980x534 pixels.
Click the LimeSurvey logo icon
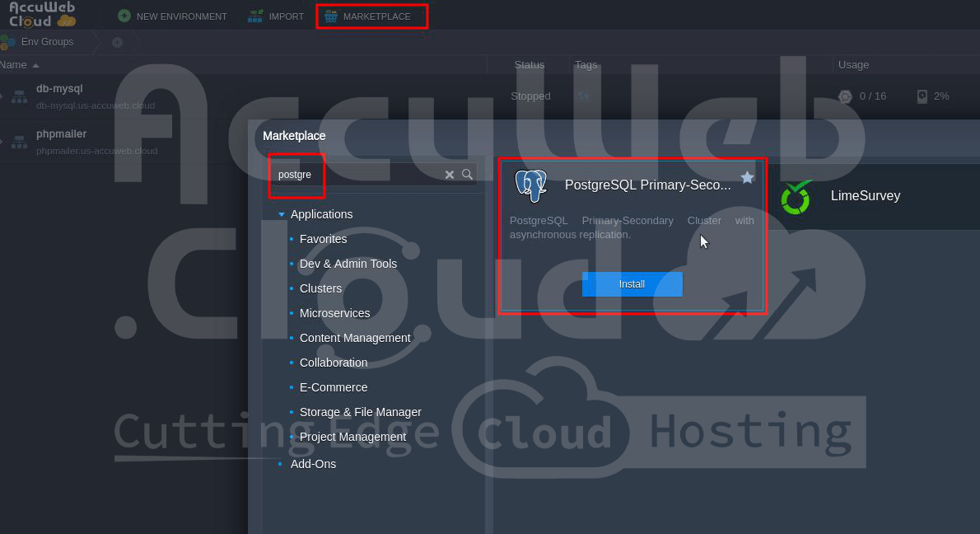point(796,197)
